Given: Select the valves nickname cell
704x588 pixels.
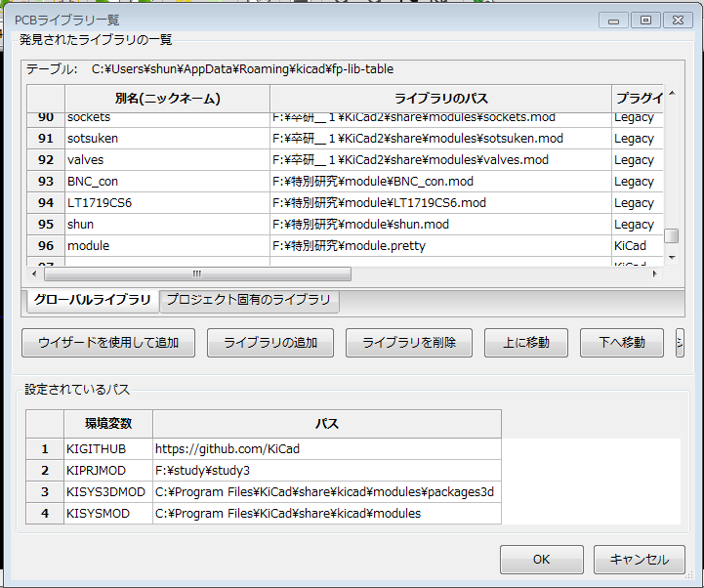Looking at the screenshot, I should (168, 160).
